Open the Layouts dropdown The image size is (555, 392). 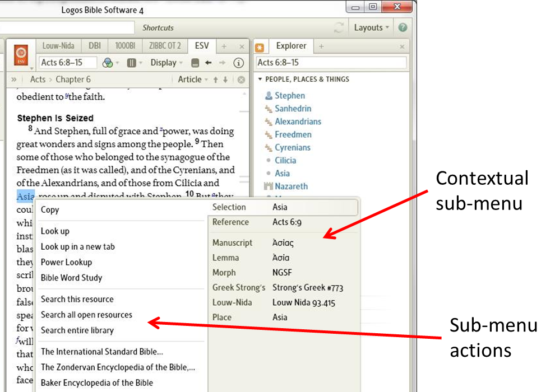tap(372, 27)
